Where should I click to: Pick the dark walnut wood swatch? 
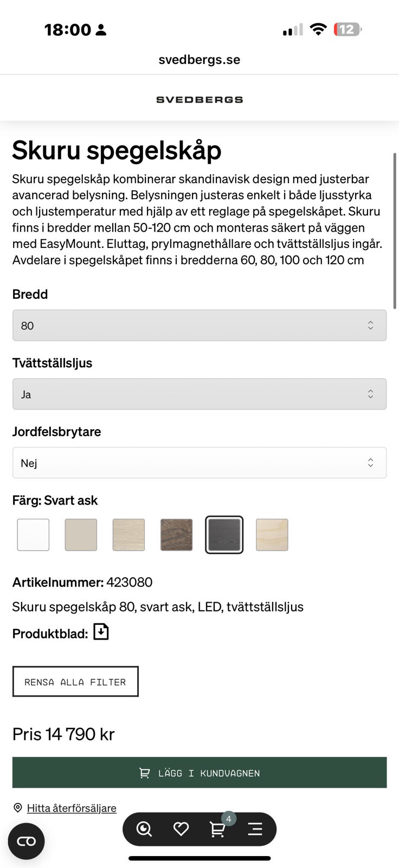click(176, 534)
